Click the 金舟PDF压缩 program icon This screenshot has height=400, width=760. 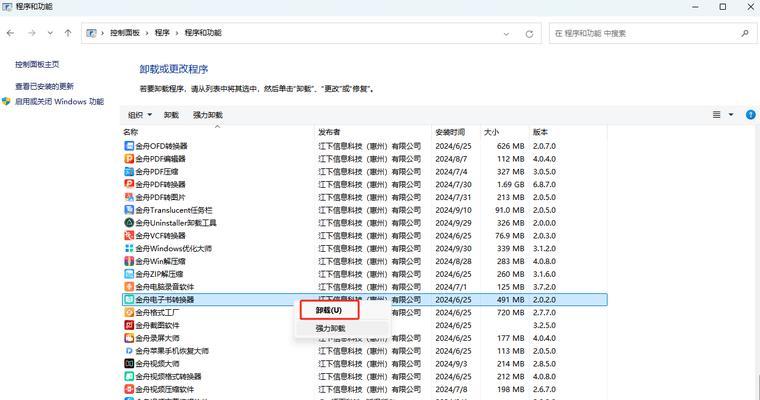click(x=129, y=172)
